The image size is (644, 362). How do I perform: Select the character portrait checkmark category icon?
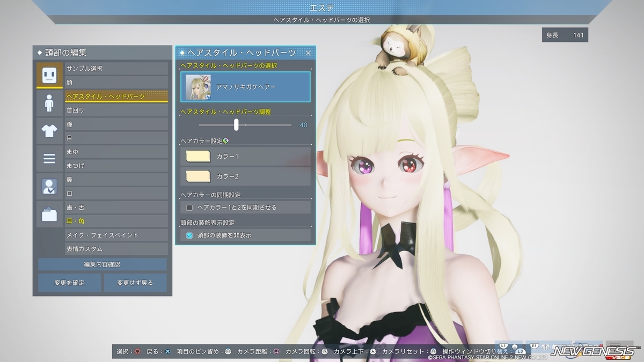tap(49, 187)
